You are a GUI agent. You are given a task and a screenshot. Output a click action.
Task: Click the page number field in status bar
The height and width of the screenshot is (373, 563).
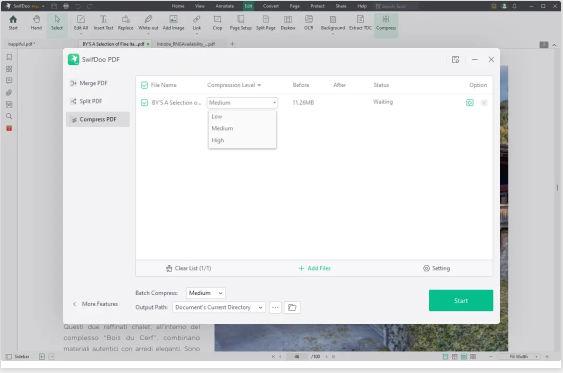[297, 356]
